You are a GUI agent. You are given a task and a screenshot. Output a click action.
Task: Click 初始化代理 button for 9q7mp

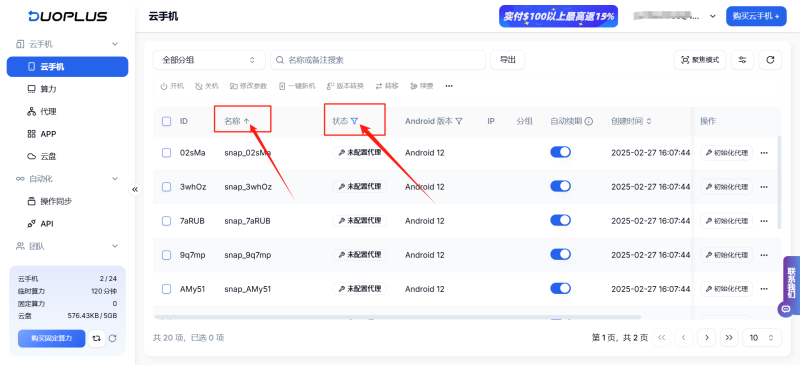pos(727,255)
